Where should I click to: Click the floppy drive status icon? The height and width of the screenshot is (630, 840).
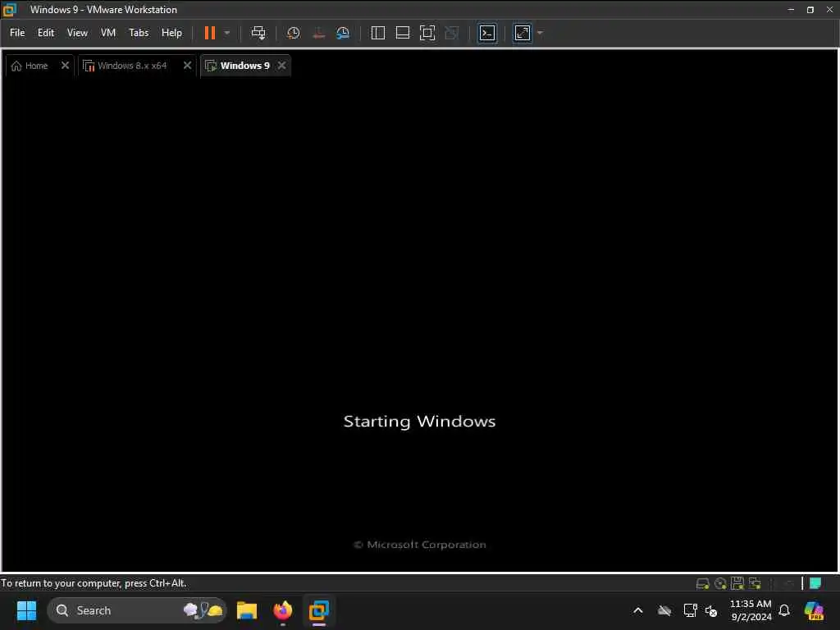click(x=737, y=583)
